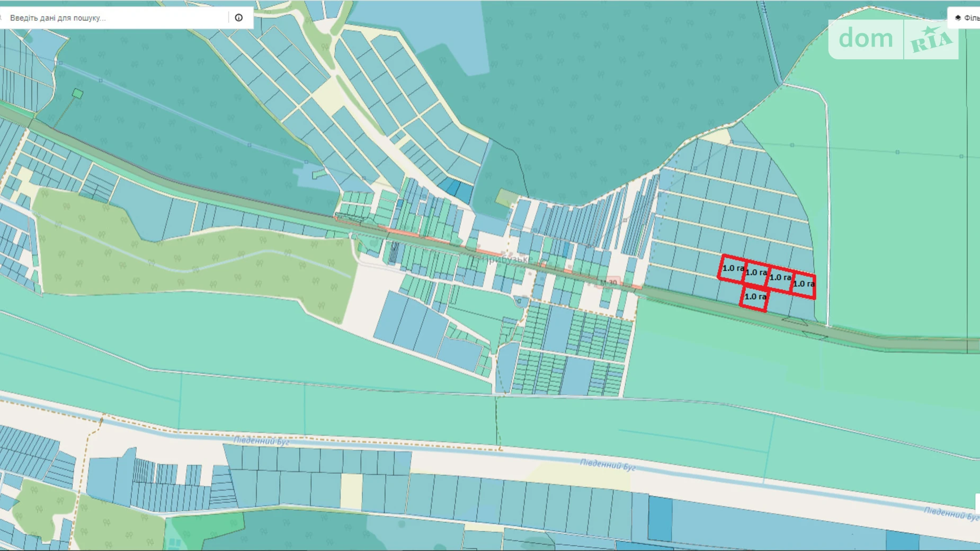
Task: Click the leftmost 'Південний Буг' river label
Action: point(261,441)
